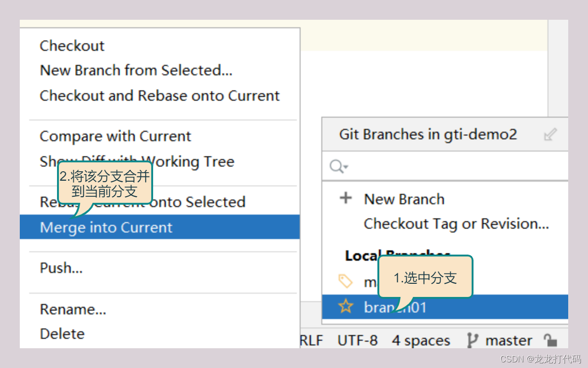Screen dimensions: 588x368
Task: Choose Merge into Current
Action: [x=160, y=227]
